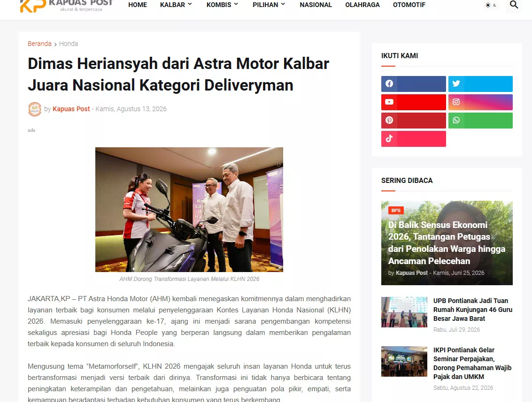The width and height of the screenshot is (532, 402).
Task: Click the article headline Dimas Heriansyah
Action: (x=178, y=74)
